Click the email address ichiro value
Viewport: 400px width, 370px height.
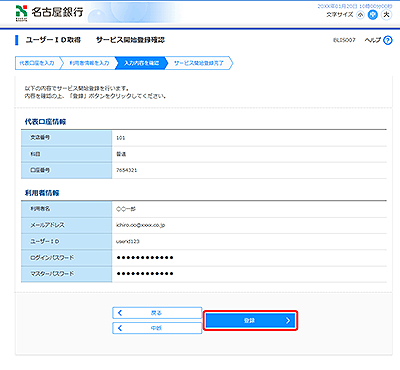click(x=140, y=225)
